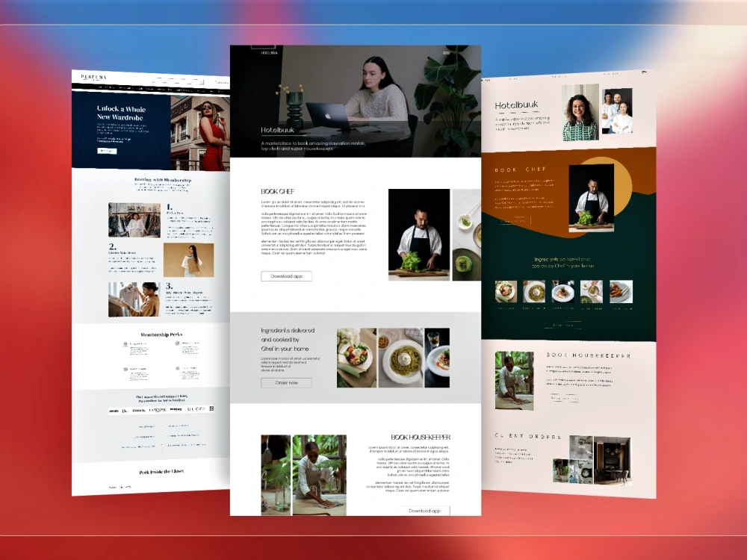Select the BOOK CHEF heading in the orange section
The height and width of the screenshot is (560, 747).
tap(520, 169)
